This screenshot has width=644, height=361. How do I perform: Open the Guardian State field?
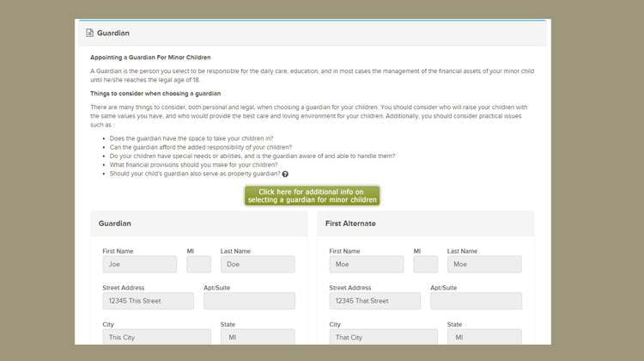257,337
